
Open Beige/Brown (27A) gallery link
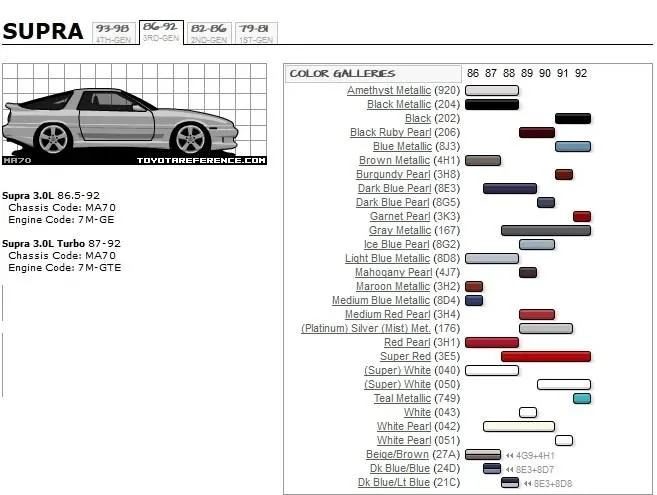(397, 455)
